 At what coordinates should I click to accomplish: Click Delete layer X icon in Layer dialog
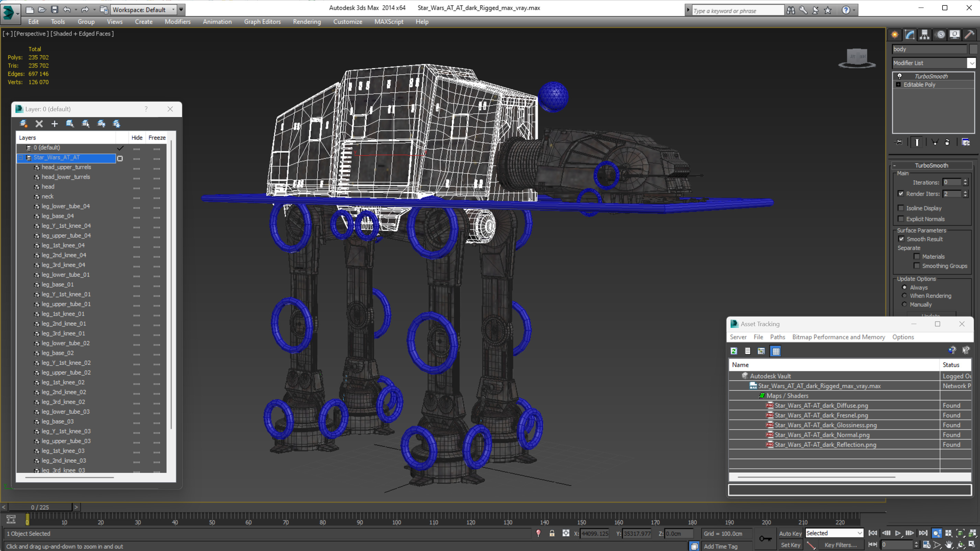(39, 124)
